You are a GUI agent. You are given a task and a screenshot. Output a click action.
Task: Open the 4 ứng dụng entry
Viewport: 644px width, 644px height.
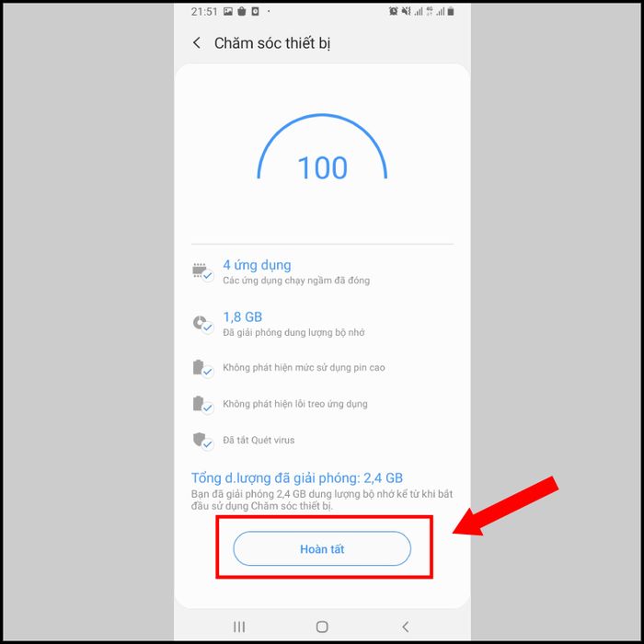tap(296, 272)
